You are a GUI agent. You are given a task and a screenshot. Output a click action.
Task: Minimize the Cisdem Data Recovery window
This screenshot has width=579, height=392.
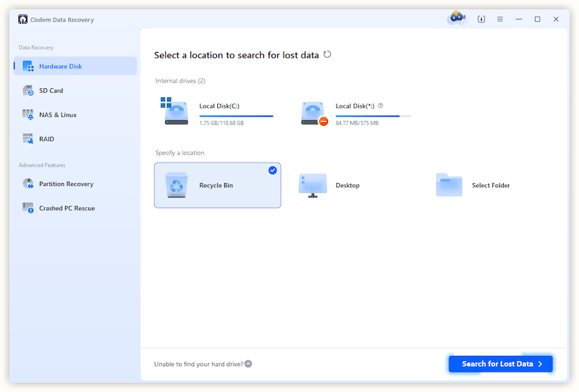519,19
